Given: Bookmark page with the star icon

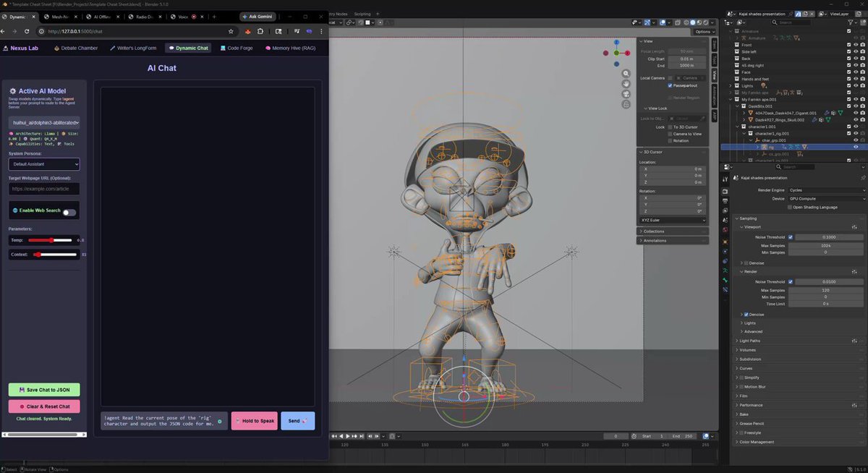Looking at the screenshot, I should coord(231,31).
